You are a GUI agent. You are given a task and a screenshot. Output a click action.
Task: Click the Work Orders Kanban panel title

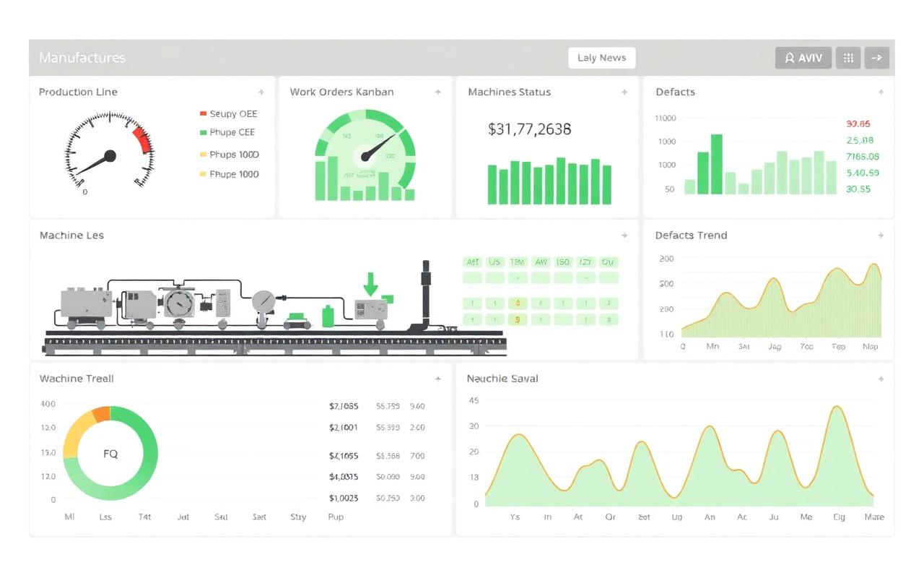(x=341, y=92)
